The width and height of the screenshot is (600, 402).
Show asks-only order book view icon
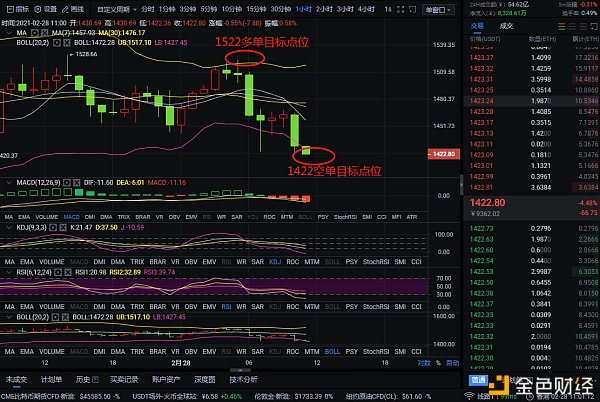pyautogui.click(x=583, y=26)
